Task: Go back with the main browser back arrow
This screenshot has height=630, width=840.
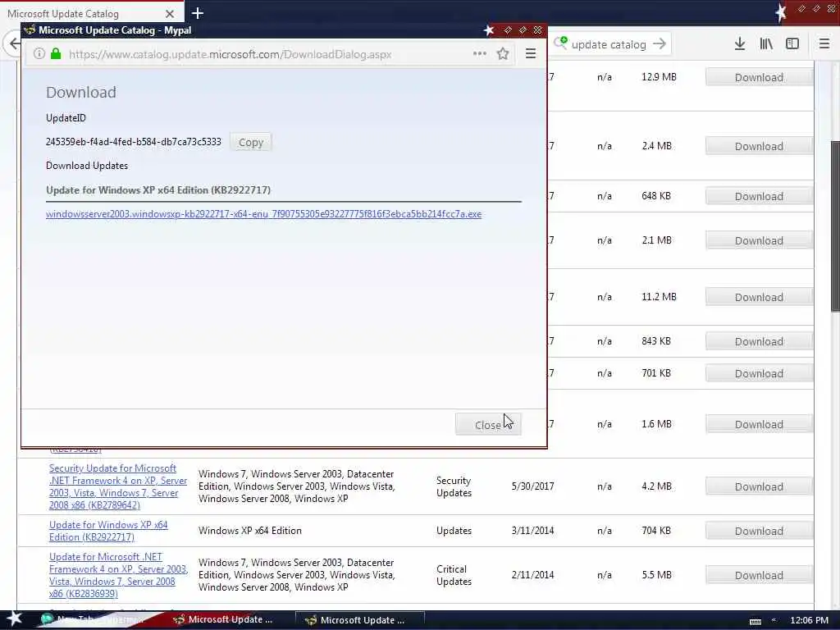Action: [x=13, y=44]
